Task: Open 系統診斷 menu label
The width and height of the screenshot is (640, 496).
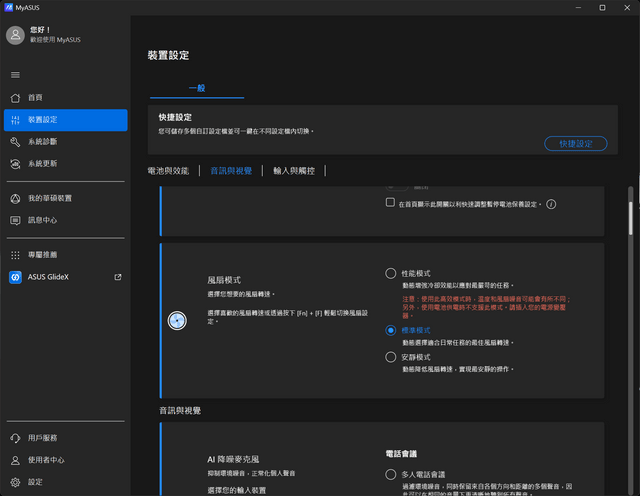Action: (42, 142)
